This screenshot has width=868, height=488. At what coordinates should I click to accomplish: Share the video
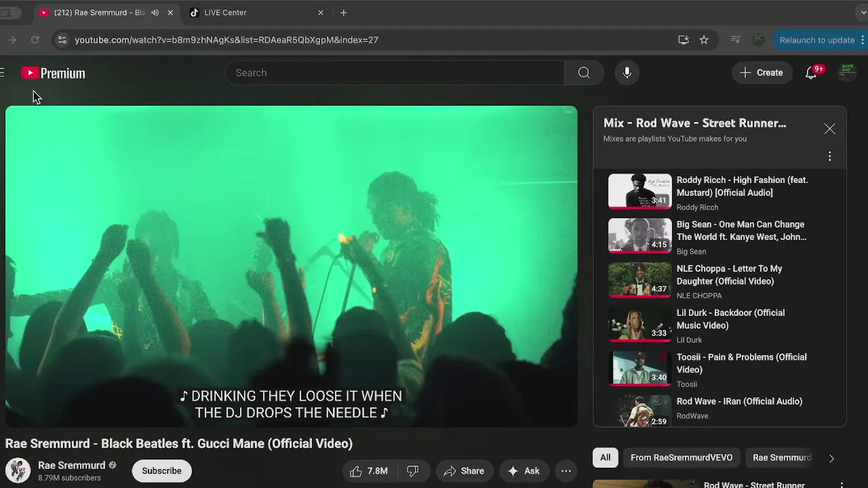coord(464,471)
